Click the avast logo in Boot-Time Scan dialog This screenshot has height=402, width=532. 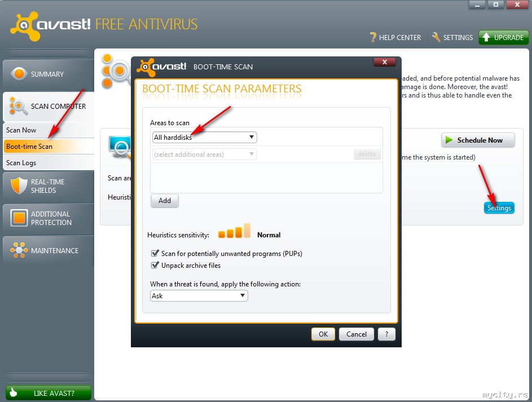click(161, 67)
